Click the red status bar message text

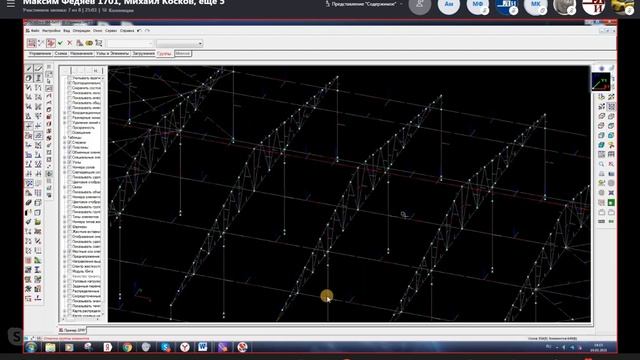tap(66, 338)
